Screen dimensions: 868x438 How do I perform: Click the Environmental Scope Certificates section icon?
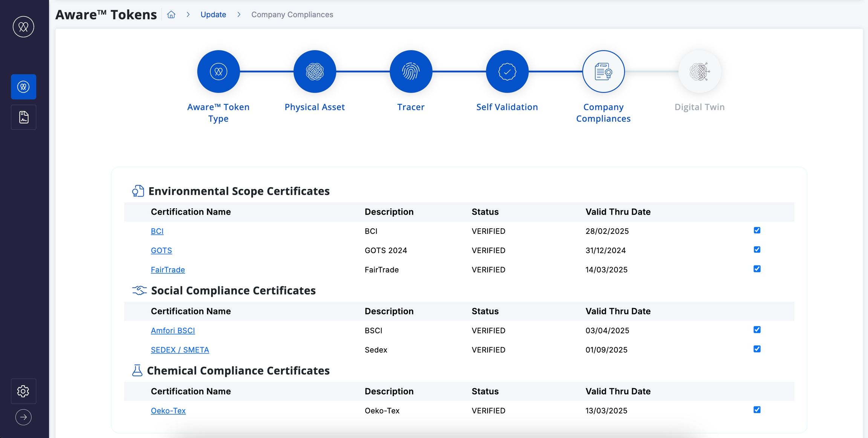[138, 191]
